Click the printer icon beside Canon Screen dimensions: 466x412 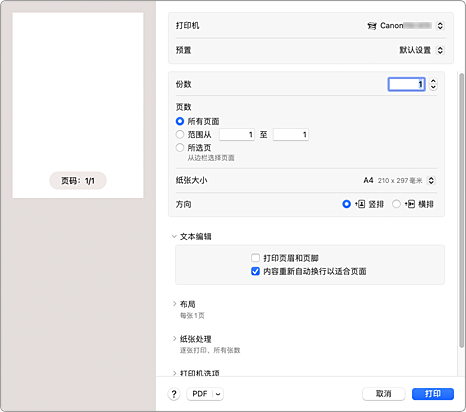click(x=372, y=26)
